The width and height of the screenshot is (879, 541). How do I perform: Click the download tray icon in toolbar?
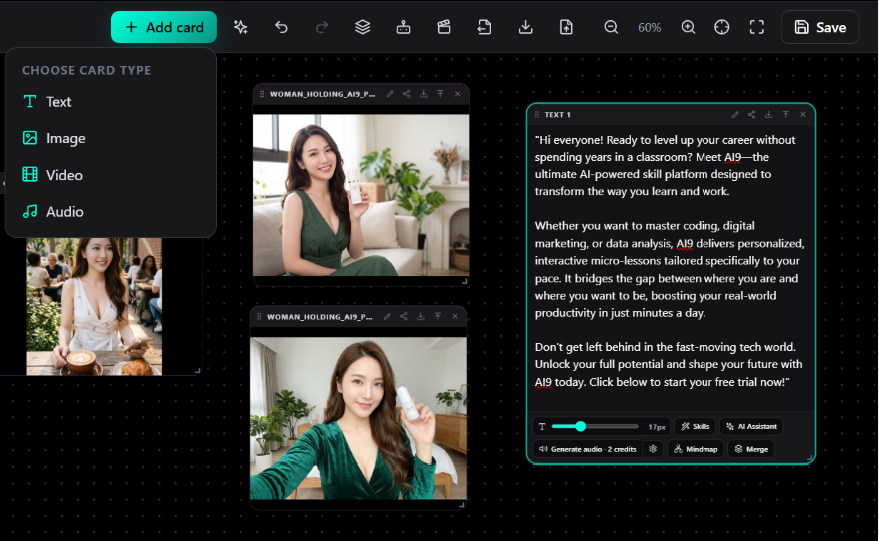tap(525, 27)
